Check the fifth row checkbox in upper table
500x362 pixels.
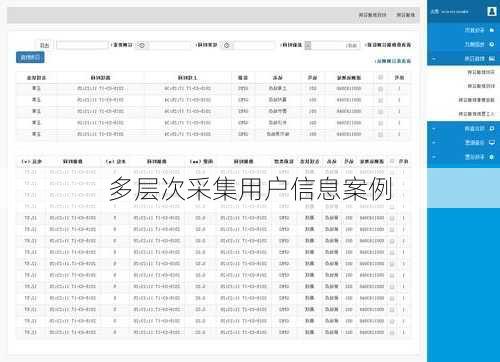380,134
